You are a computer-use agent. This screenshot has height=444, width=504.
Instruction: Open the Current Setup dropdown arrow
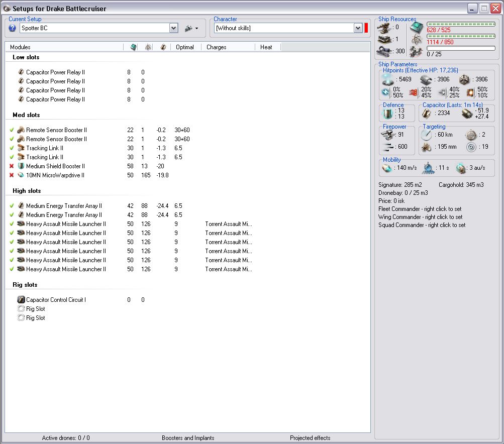coord(173,28)
